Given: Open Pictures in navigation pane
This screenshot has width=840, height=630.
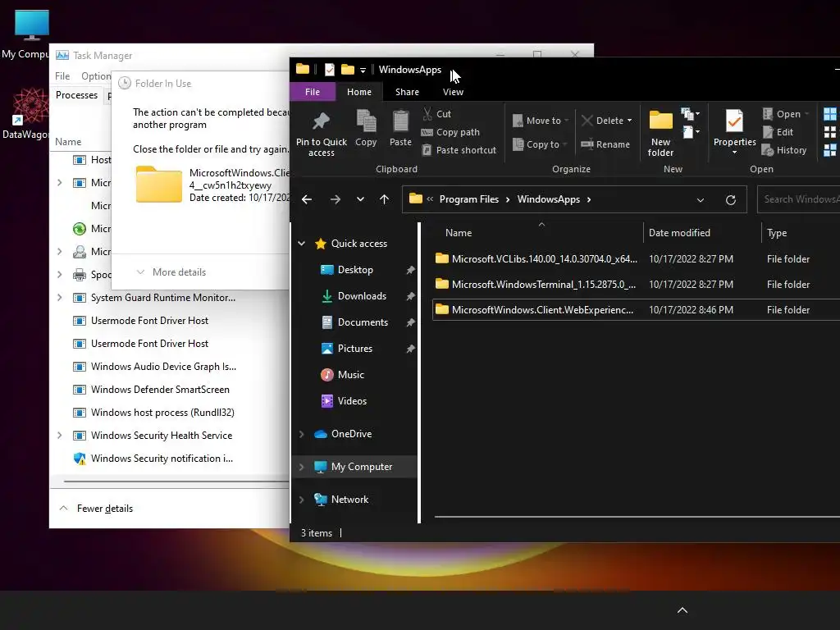Looking at the screenshot, I should [x=354, y=349].
